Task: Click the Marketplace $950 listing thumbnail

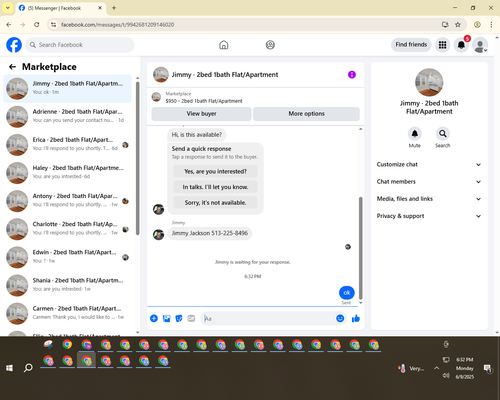Action: point(156,97)
